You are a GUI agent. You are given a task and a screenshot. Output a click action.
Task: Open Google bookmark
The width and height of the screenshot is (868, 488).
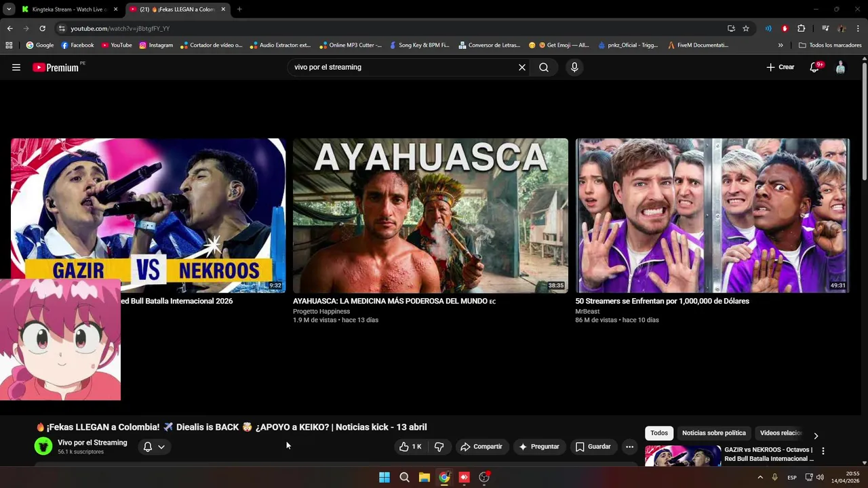tap(39, 45)
